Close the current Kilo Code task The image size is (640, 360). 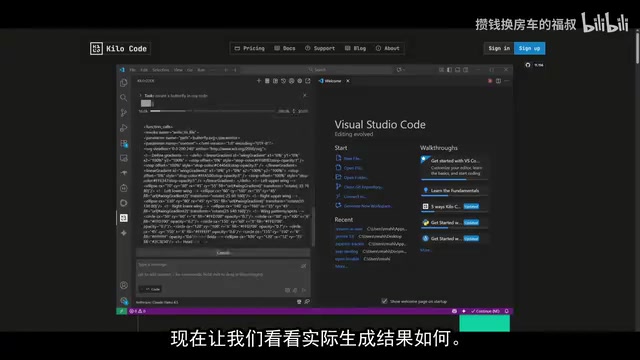304,96
